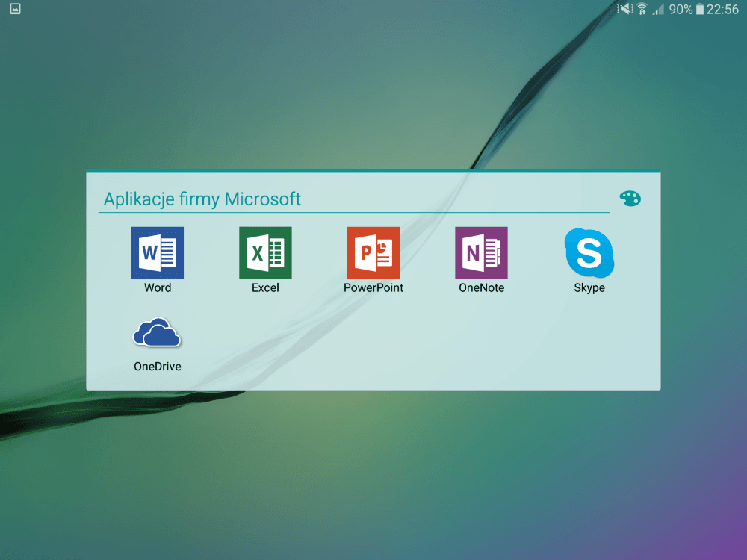Tap the muted vibrate status icon
This screenshot has height=560, width=747.
624,9
